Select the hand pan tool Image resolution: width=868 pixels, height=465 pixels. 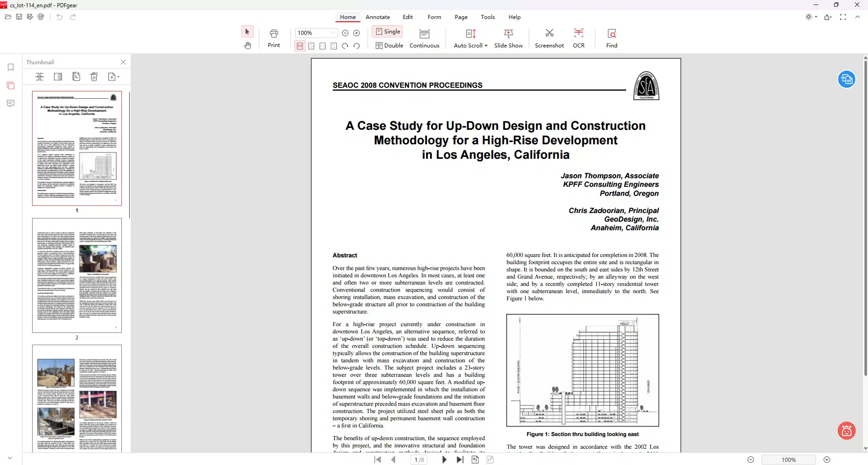tap(247, 45)
